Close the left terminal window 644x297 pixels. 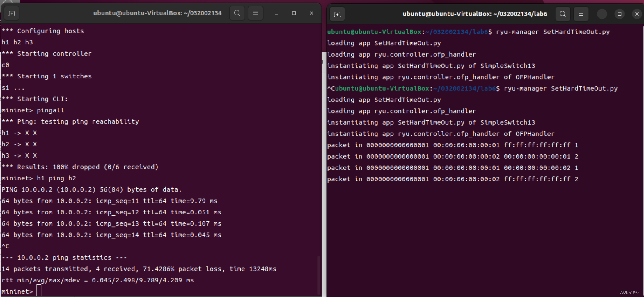pyautogui.click(x=311, y=13)
